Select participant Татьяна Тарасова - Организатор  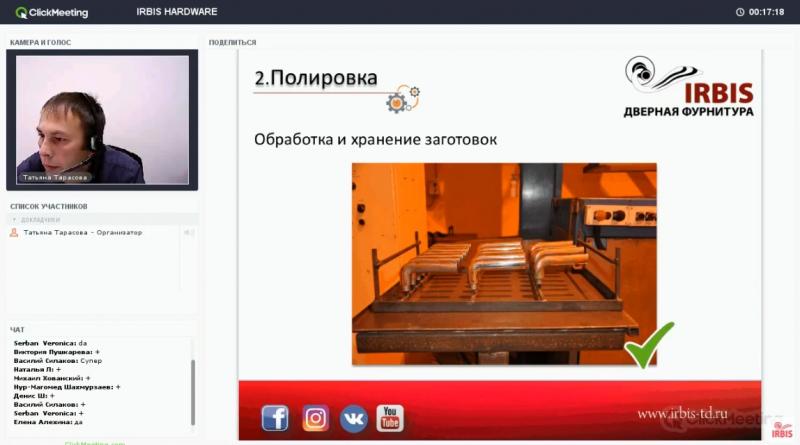pyautogui.click(x=83, y=233)
